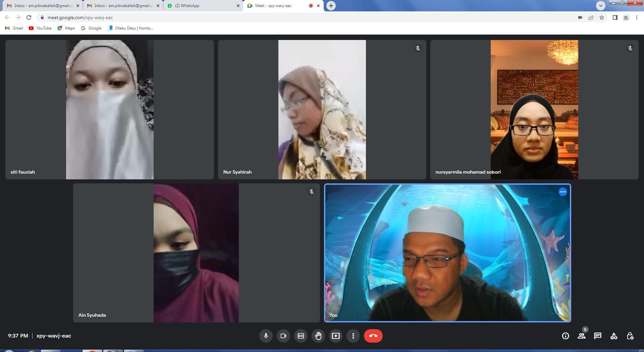
Task: Raise hand in the meeting
Action: pyautogui.click(x=318, y=336)
